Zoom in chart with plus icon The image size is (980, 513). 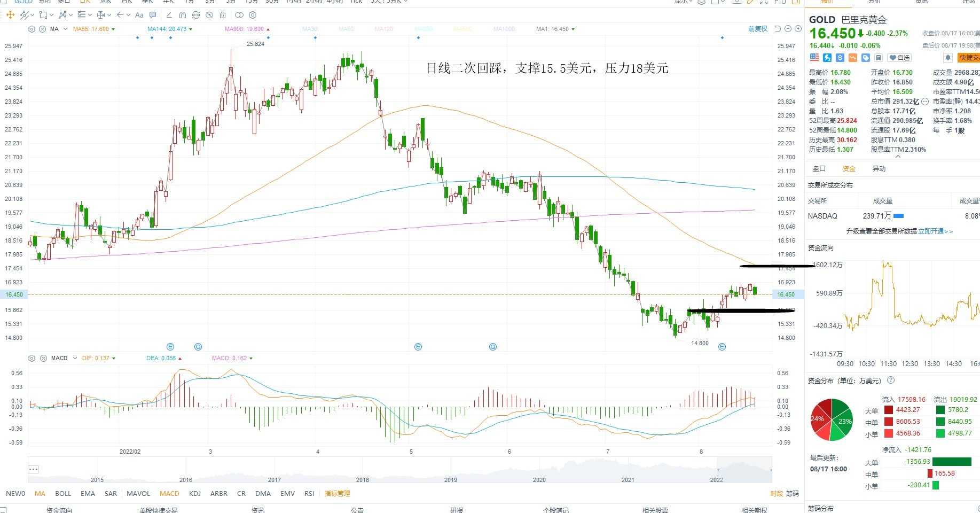point(798,29)
